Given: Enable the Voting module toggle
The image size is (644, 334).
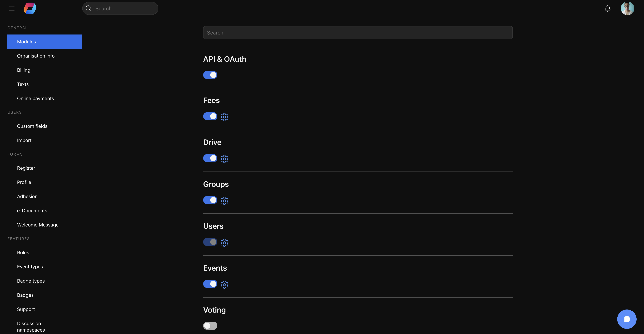Looking at the screenshot, I should pyautogui.click(x=210, y=326).
